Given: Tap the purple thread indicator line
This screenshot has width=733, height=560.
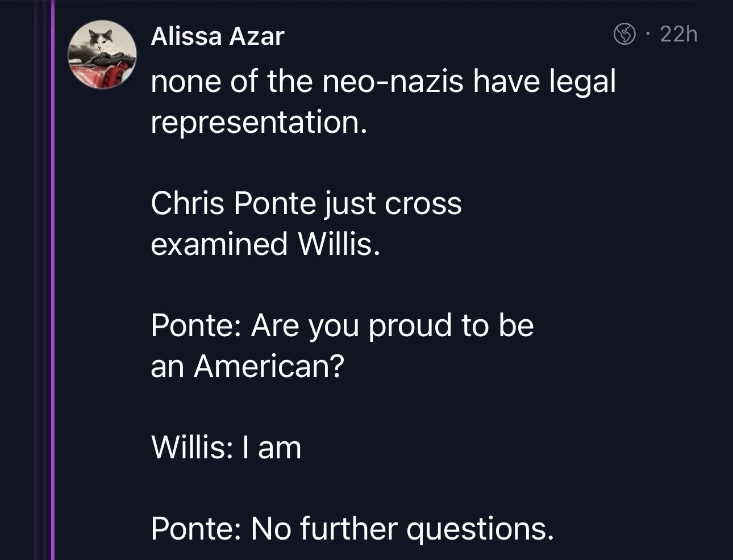Looking at the screenshot, I should pos(53,284).
